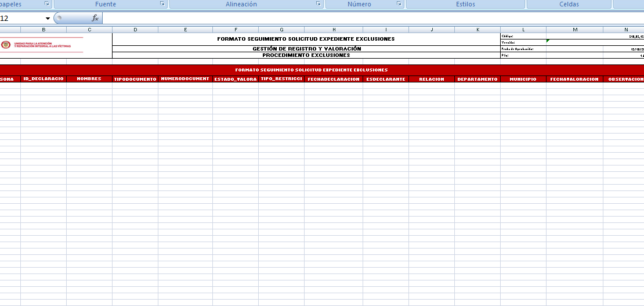The image size is (644, 306).
Task: Open the Número group dialog launcher
Action: tap(399, 3)
